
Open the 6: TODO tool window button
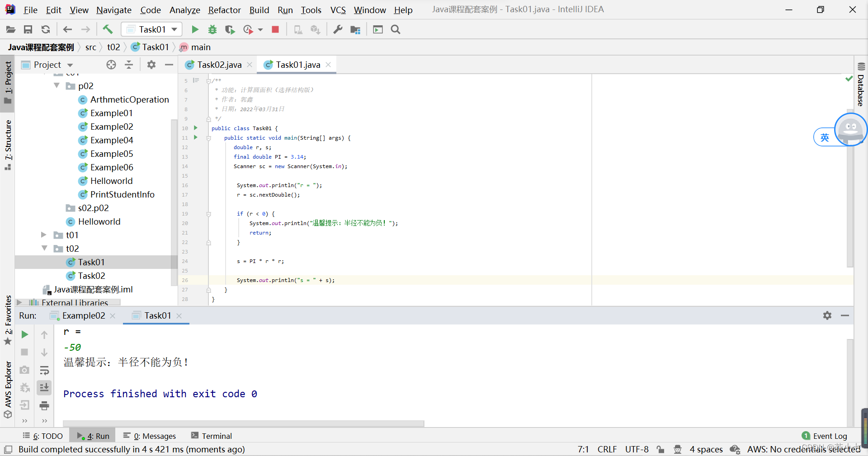tap(43, 436)
